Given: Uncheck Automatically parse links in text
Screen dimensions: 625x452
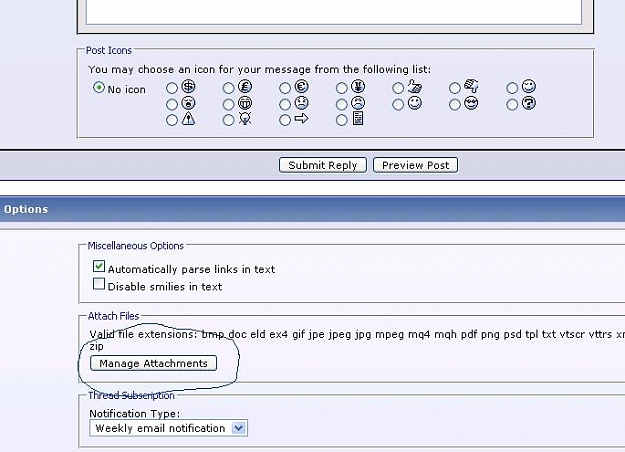Looking at the screenshot, I should pos(99,266).
